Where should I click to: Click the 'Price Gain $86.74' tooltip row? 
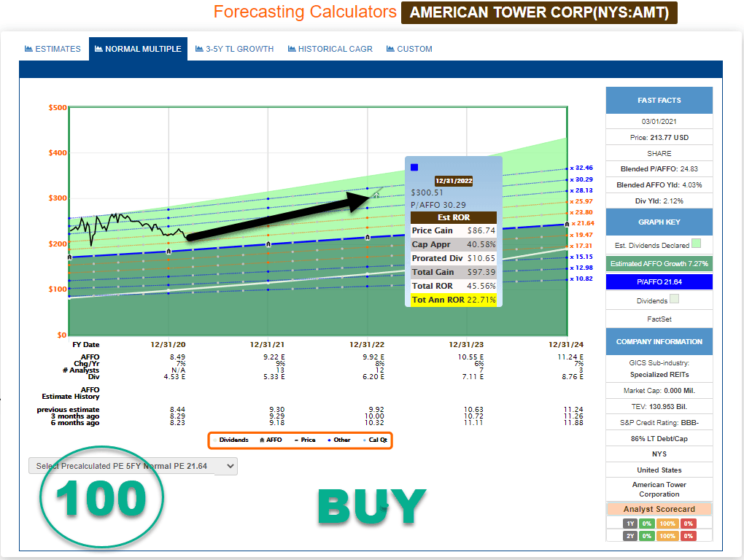[x=454, y=230]
